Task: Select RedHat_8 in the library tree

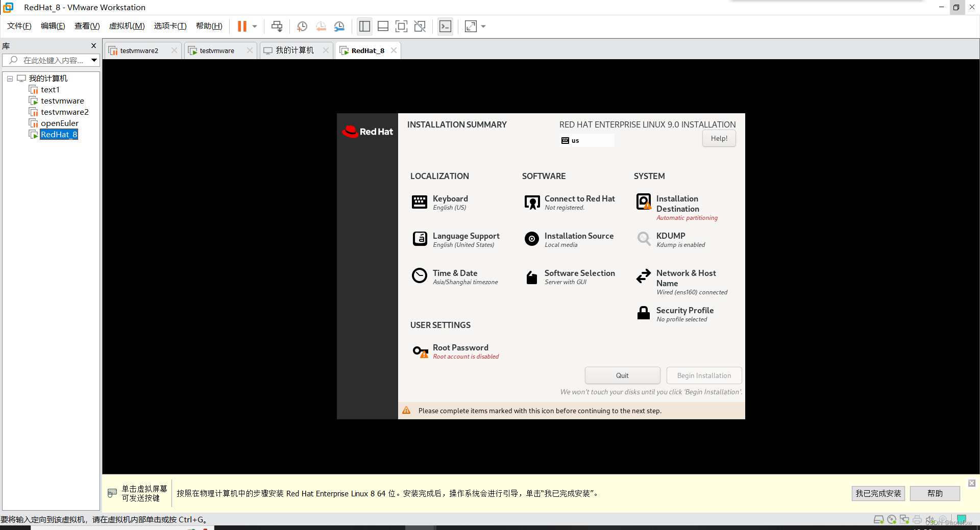Action: click(x=59, y=135)
